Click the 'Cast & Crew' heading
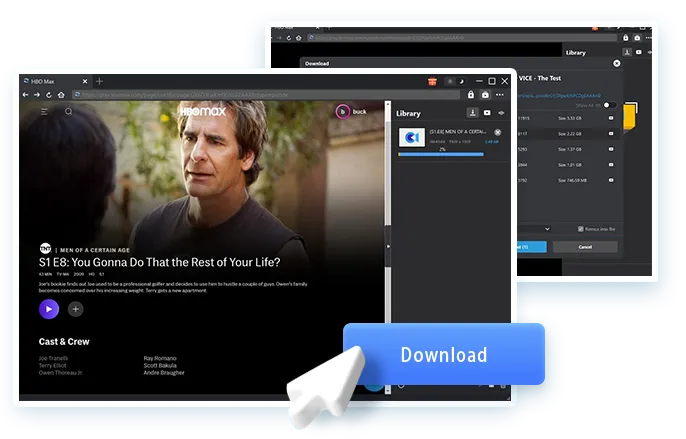The width and height of the screenshot is (686, 439). coord(64,342)
